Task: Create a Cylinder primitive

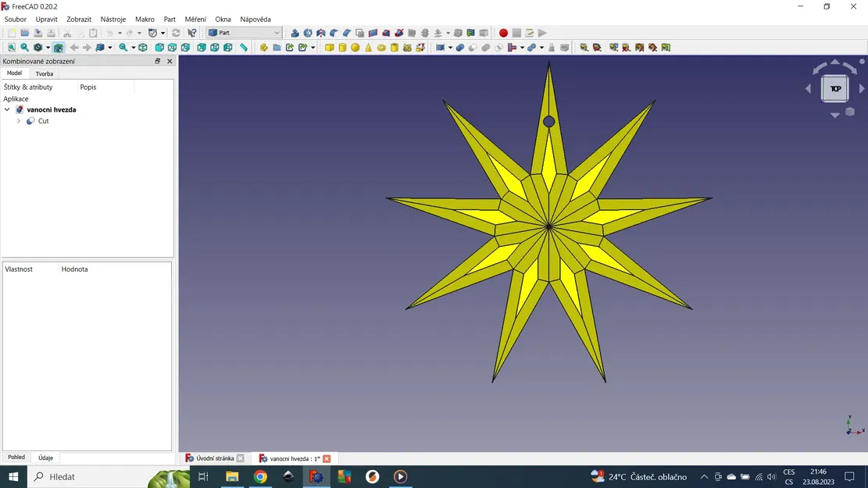Action: pos(342,48)
